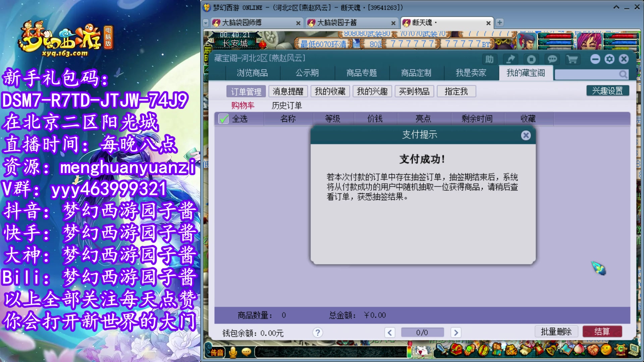Close the 支付提示 payment dialog

[526, 135]
